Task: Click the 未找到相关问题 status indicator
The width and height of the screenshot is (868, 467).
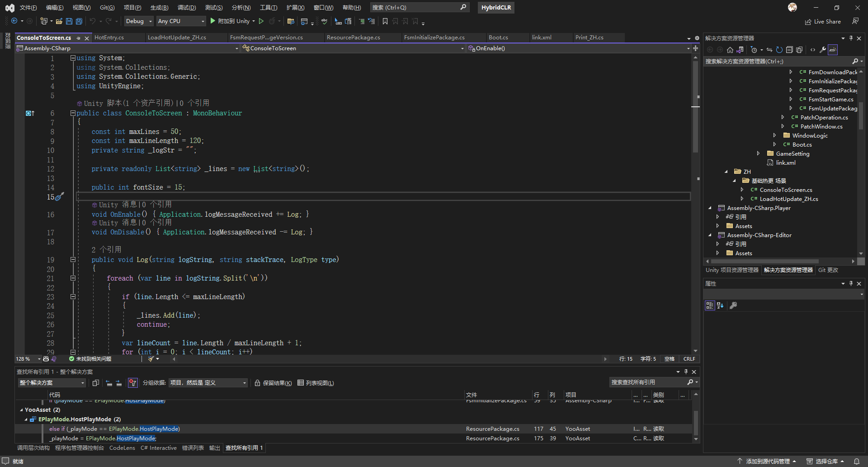Action: [x=90, y=359]
